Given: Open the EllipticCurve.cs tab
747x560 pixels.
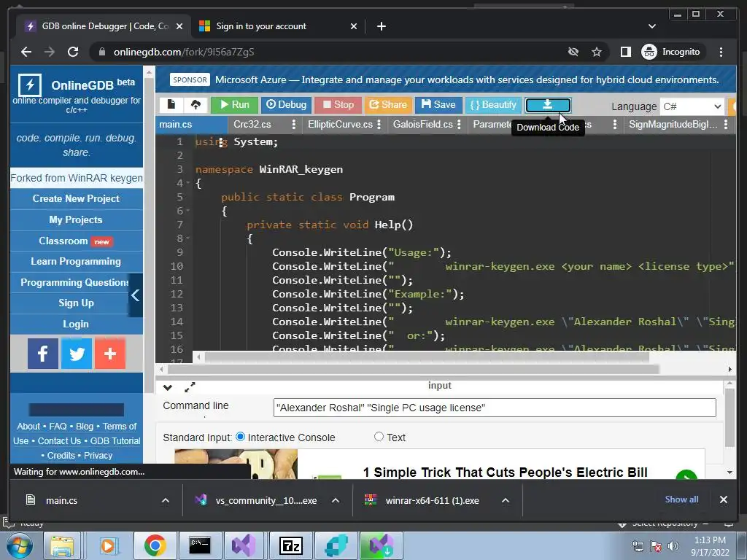Looking at the screenshot, I should point(340,124).
